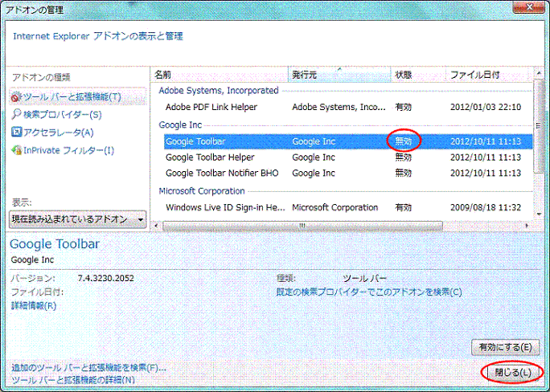Viewport: 550px width, 392px height.
Task: Click Microsoft Corporation group header
Action: [x=202, y=191]
